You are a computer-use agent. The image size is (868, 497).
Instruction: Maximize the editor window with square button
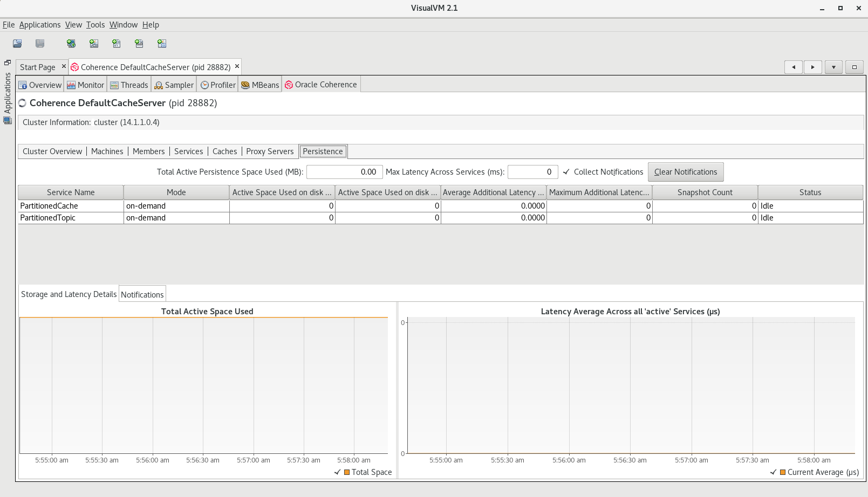855,67
